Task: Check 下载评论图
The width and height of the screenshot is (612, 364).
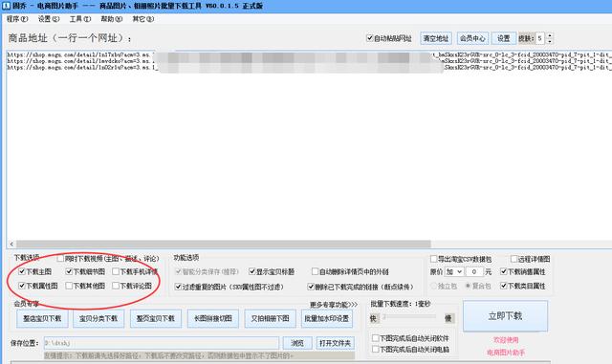Action: [116, 286]
